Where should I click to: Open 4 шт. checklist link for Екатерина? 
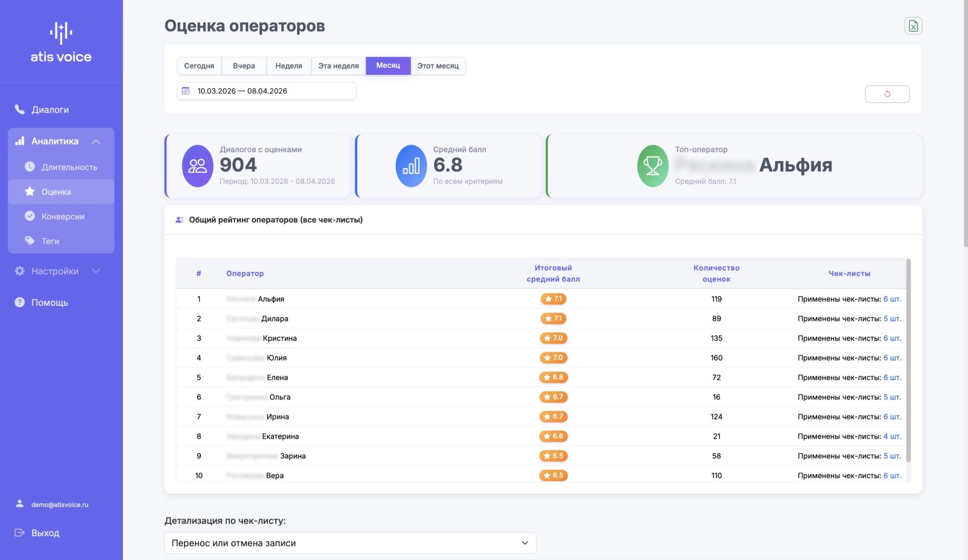892,437
